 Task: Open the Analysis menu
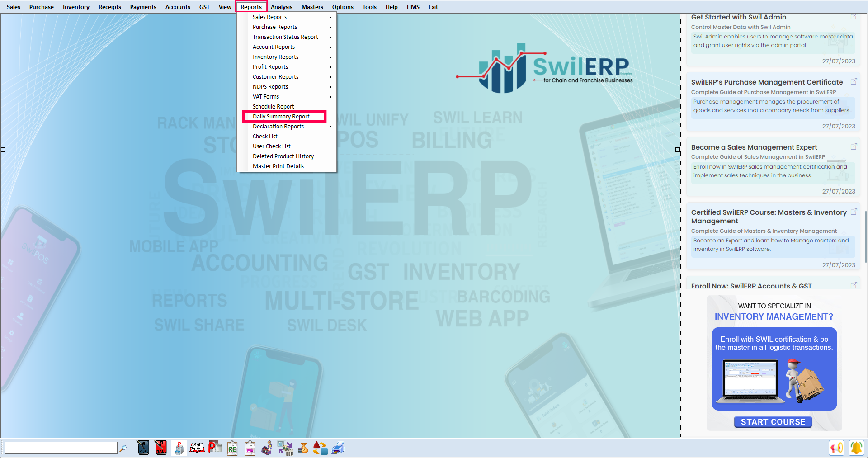coord(282,7)
